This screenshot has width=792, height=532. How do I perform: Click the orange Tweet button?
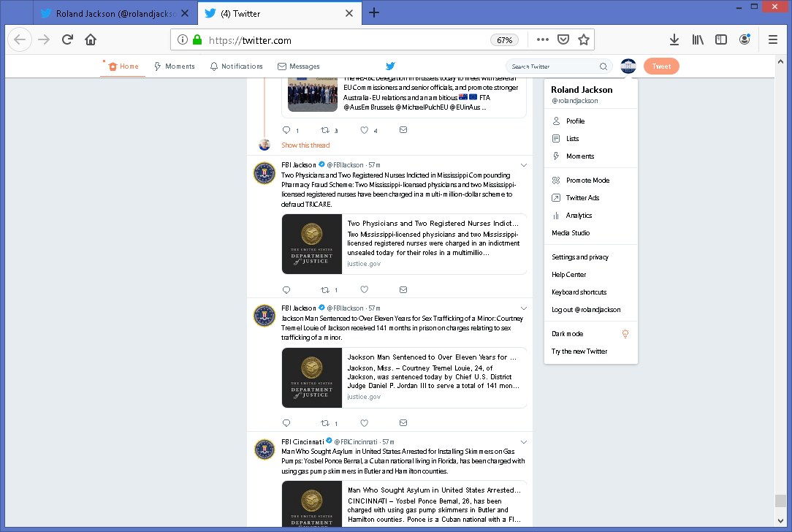tap(661, 66)
